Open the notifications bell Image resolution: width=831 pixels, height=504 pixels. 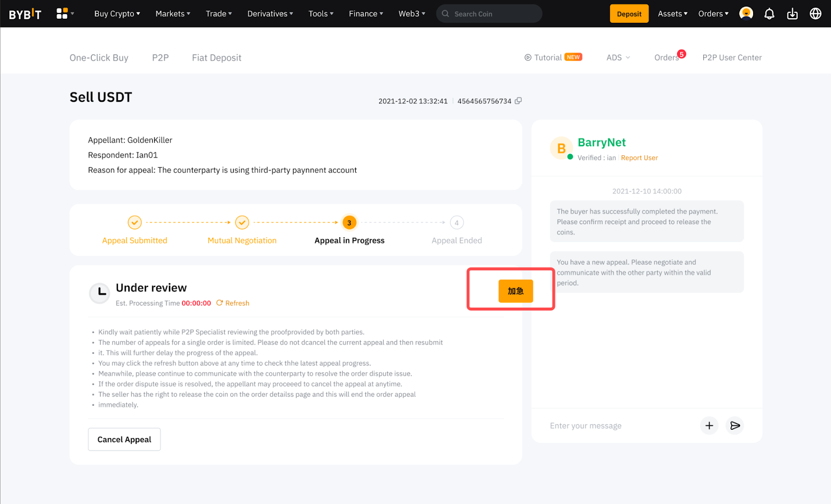[769, 14]
